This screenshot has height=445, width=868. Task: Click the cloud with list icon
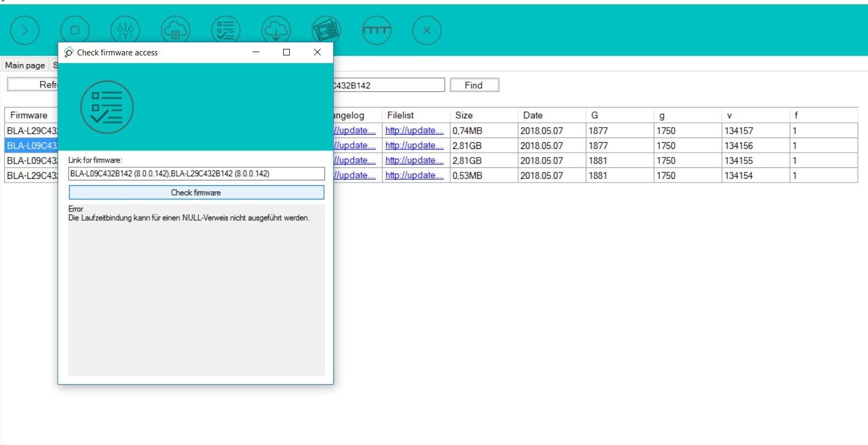click(176, 30)
